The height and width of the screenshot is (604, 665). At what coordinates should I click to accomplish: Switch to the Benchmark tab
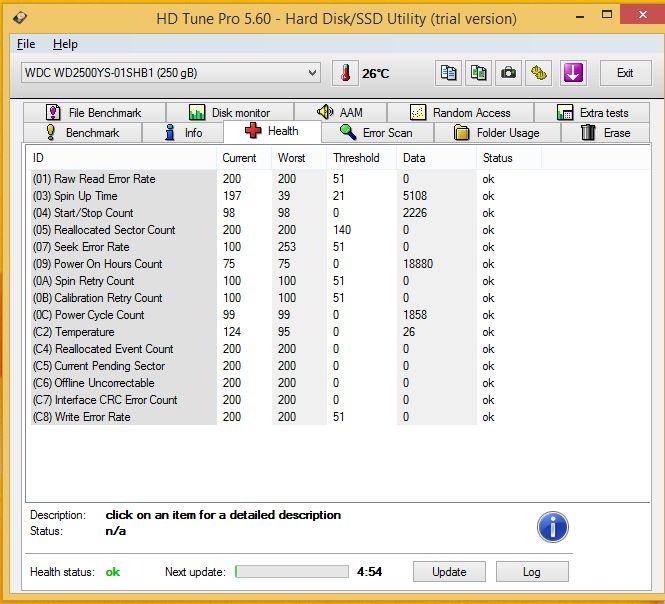click(x=83, y=133)
